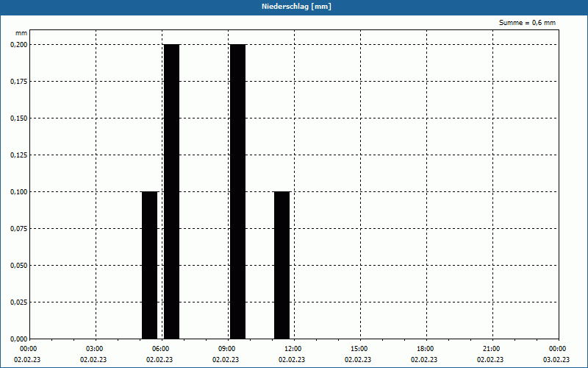
Task: Click the 0,200 y-axis label
Action: [x=19, y=45]
